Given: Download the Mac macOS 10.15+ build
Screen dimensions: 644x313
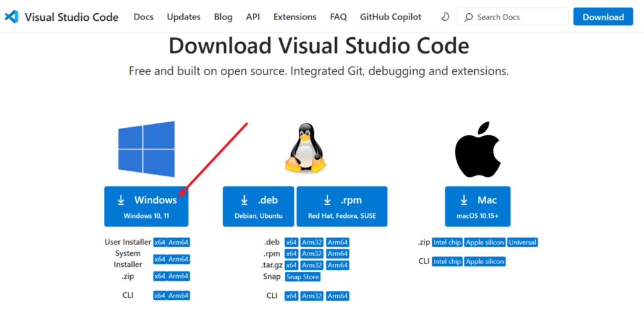Looking at the screenshot, I should click(x=478, y=207).
